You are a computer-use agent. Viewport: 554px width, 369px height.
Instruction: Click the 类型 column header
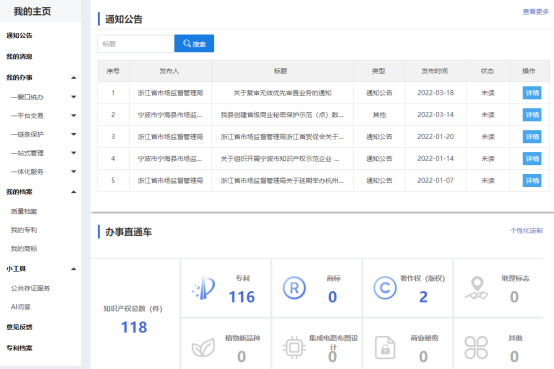pos(378,71)
